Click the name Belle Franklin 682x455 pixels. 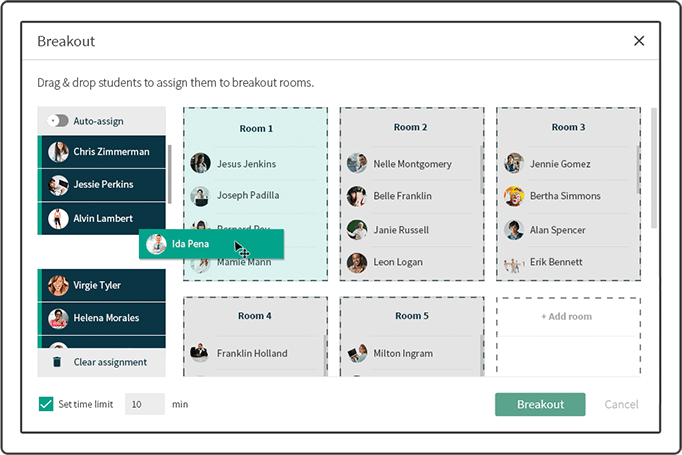pyautogui.click(x=402, y=196)
